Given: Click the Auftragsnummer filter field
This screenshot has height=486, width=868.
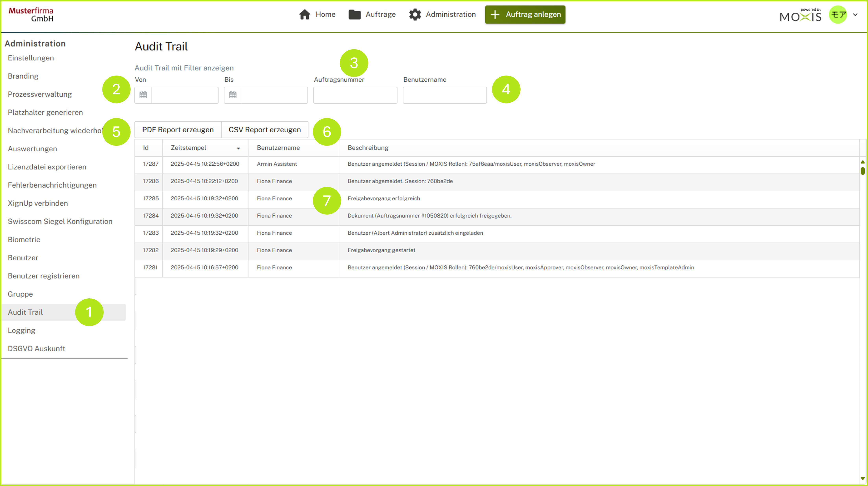Looking at the screenshot, I should [355, 95].
